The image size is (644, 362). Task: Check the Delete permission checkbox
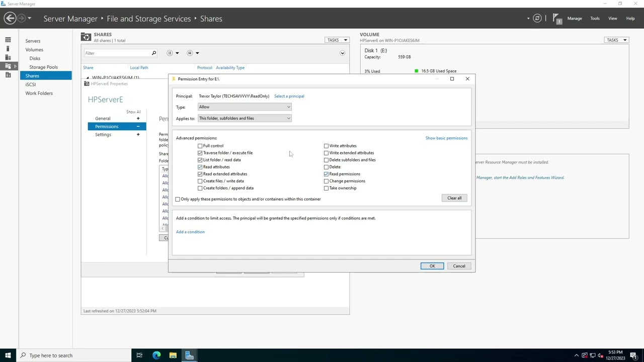coord(326,167)
